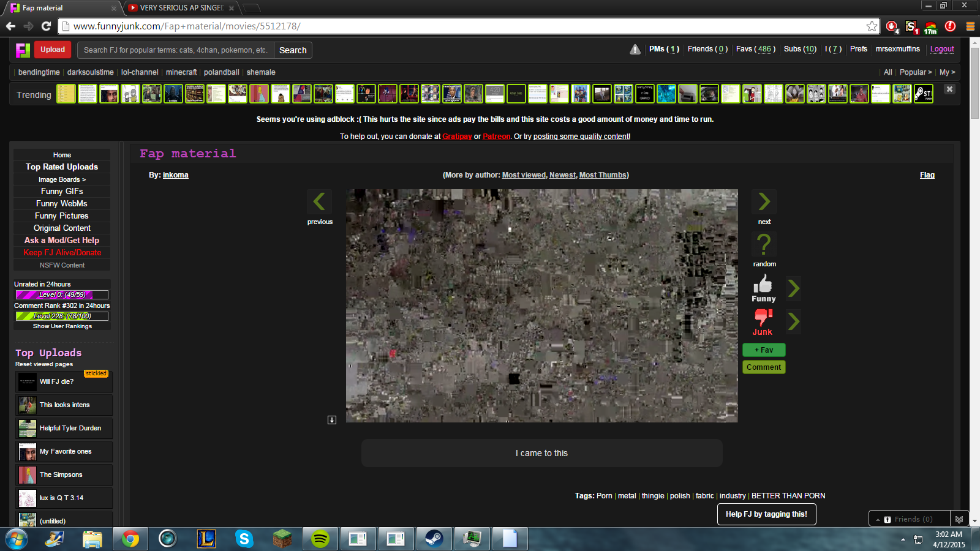Vote Junk with thumbs down icon
This screenshot has width=980, height=551.
(763, 317)
